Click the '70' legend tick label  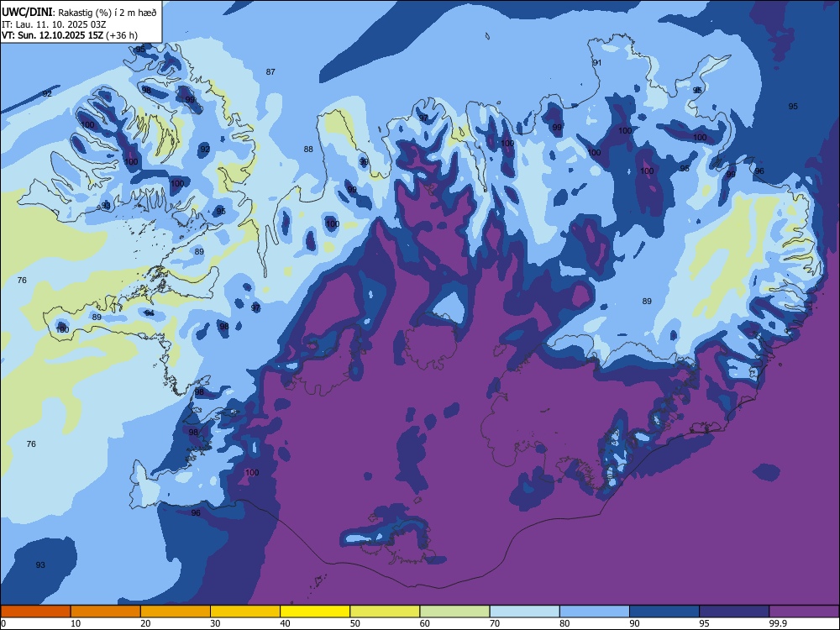(x=495, y=623)
